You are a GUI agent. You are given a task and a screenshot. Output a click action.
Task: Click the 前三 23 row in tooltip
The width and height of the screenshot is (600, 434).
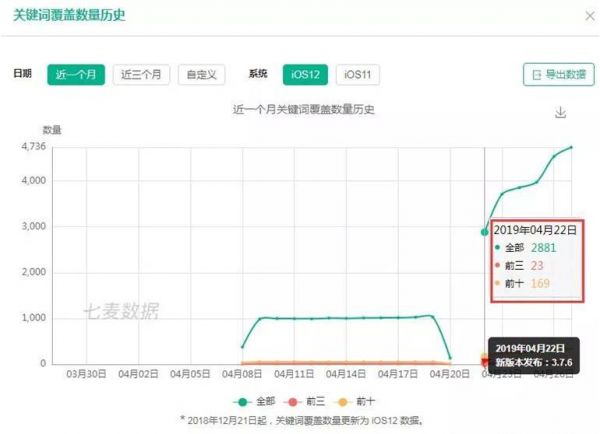click(x=524, y=265)
